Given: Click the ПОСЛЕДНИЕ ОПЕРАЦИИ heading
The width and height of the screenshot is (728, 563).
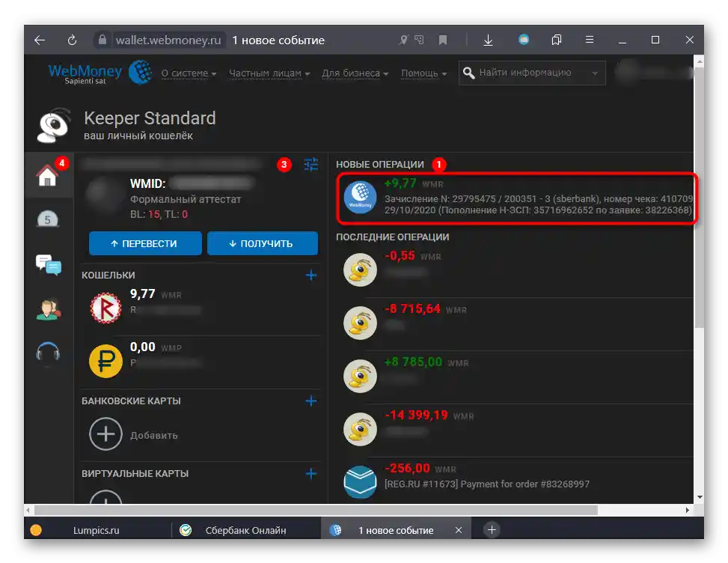Looking at the screenshot, I should pos(392,237).
